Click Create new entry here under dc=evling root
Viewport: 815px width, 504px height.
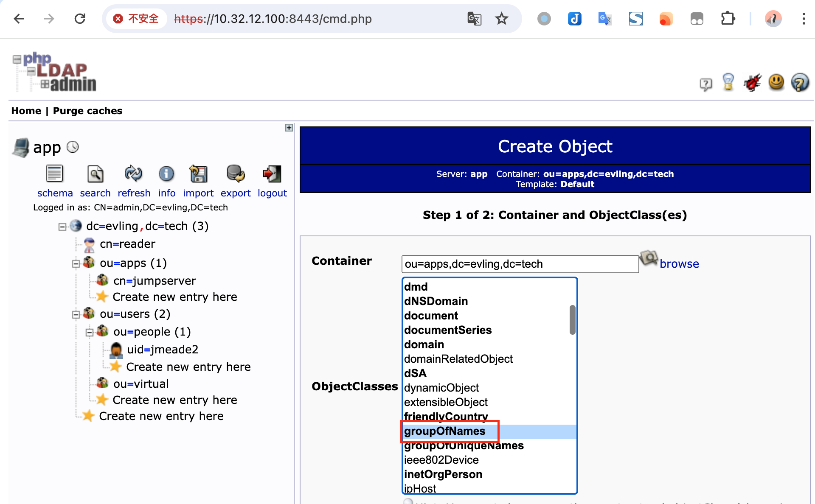click(x=161, y=416)
